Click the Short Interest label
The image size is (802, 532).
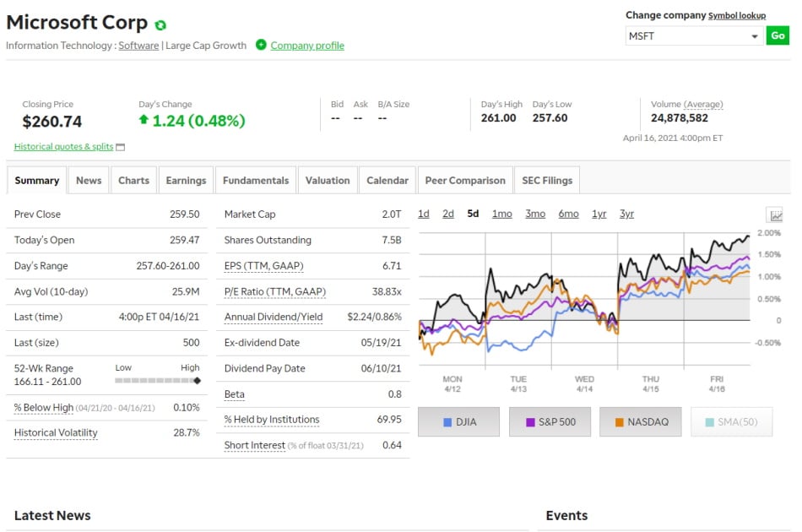click(255, 446)
